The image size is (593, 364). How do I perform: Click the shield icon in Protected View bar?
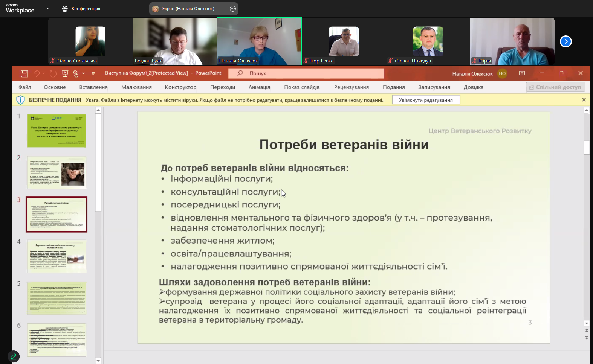point(21,100)
